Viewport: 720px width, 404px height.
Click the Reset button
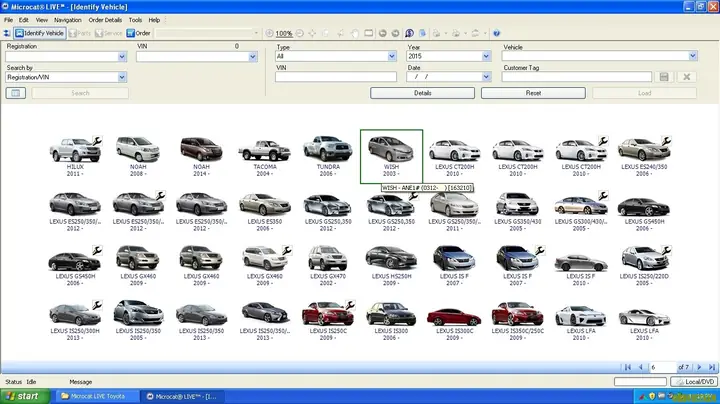pos(533,93)
